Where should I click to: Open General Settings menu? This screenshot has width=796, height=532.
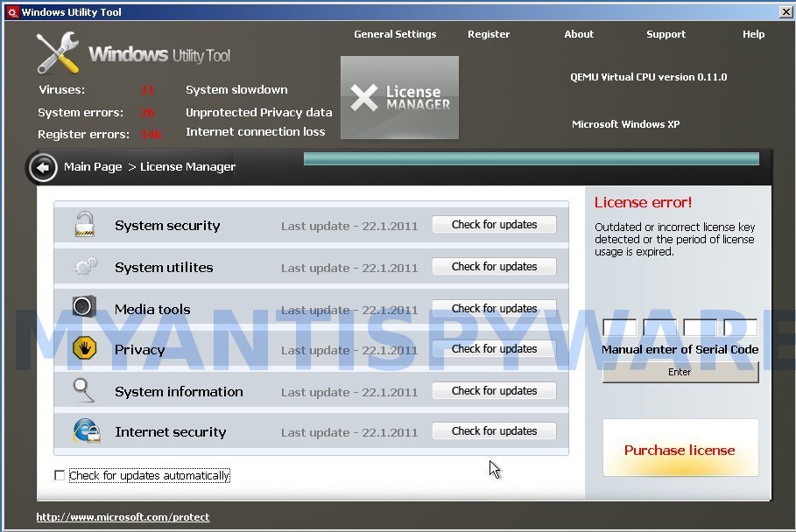(395, 34)
